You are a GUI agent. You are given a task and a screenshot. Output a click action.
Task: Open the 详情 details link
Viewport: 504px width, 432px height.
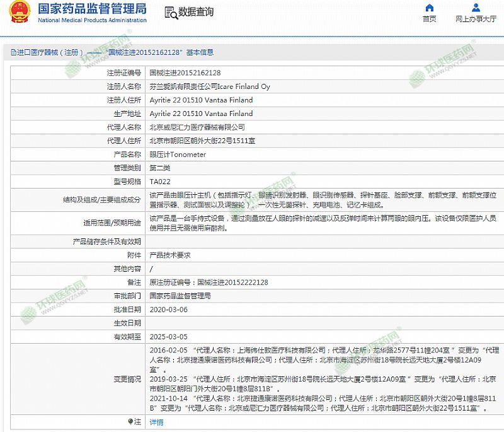(156, 421)
